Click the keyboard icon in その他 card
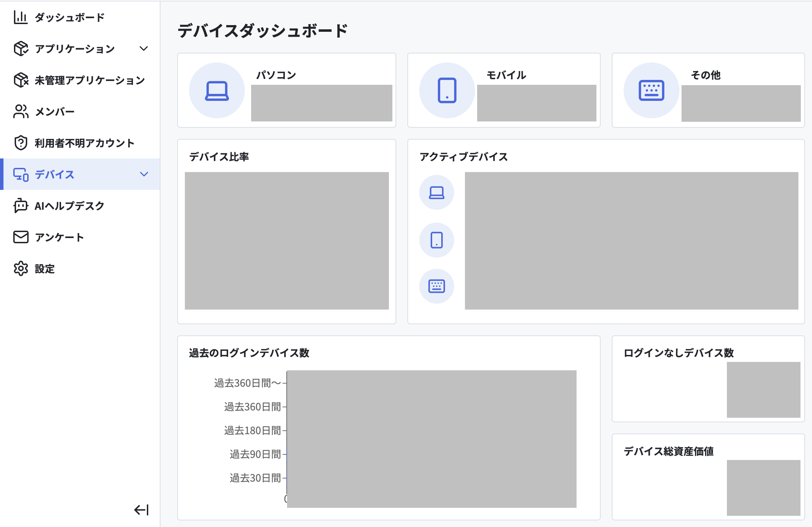The image size is (812, 527). (x=652, y=90)
